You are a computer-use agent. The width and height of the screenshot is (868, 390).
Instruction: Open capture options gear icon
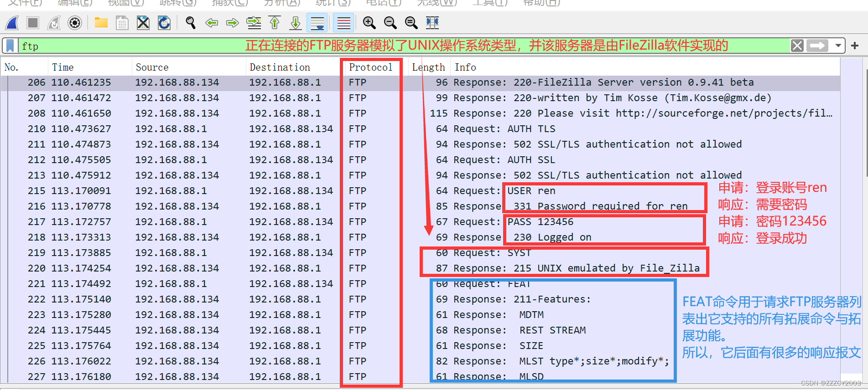(75, 23)
